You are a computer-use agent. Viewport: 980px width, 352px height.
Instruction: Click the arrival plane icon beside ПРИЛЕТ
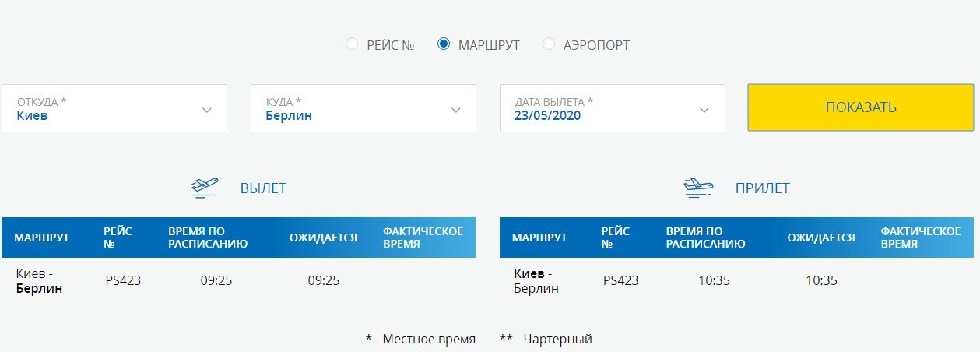pos(698,188)
